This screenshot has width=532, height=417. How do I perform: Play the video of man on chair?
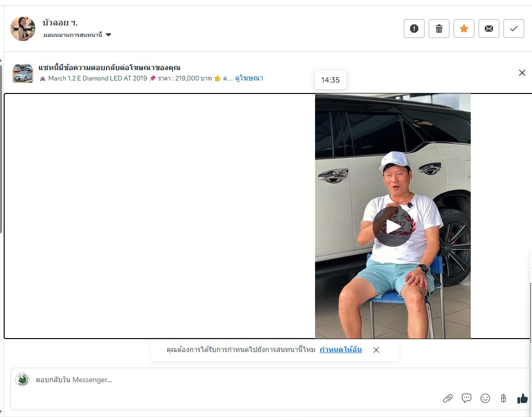coord(392,226)
